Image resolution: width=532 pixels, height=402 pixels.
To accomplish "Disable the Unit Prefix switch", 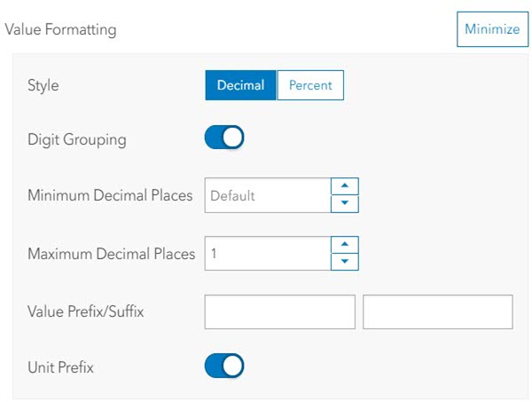I will tap(224, 366).
